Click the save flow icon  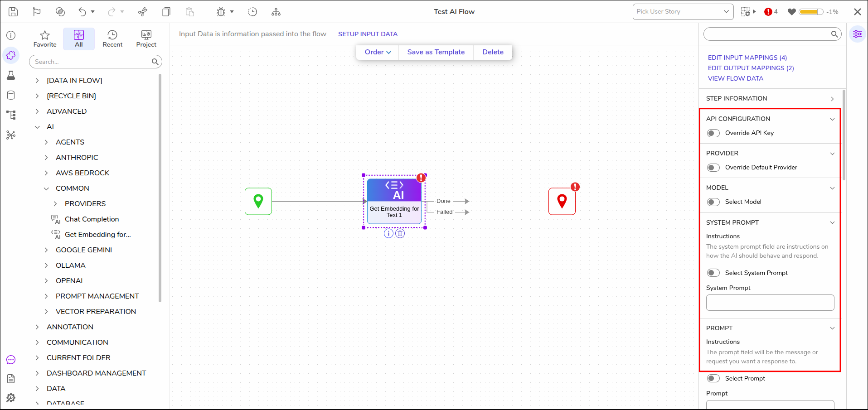pos(13,12)
